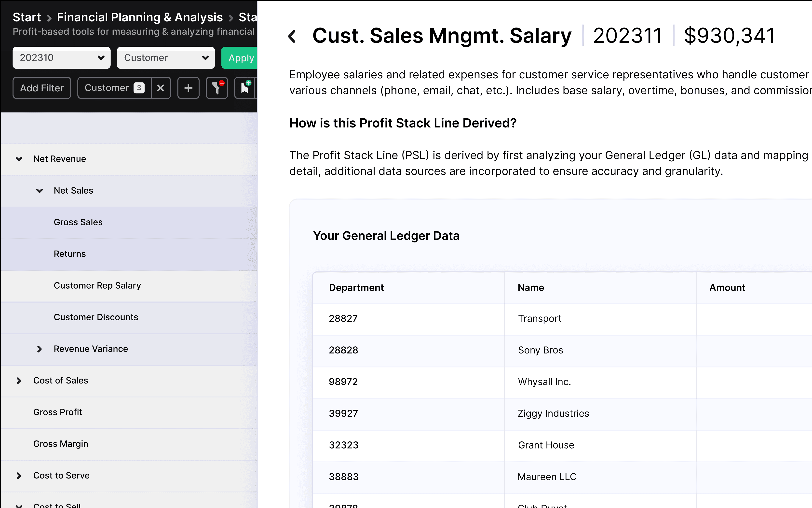Click the clear filters funnel icon

pyautogui.click(x=217, y=88)
